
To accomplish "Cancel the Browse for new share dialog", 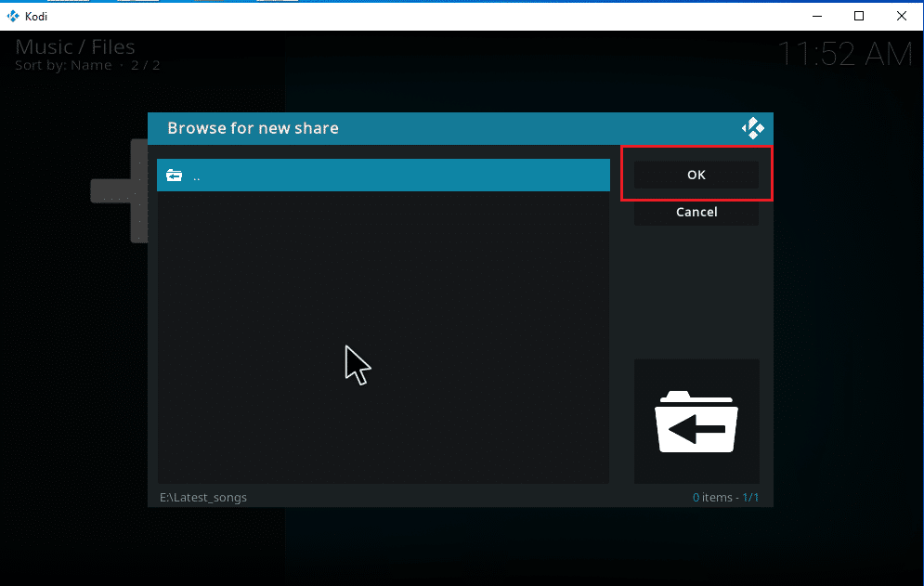I will (696, 212).
